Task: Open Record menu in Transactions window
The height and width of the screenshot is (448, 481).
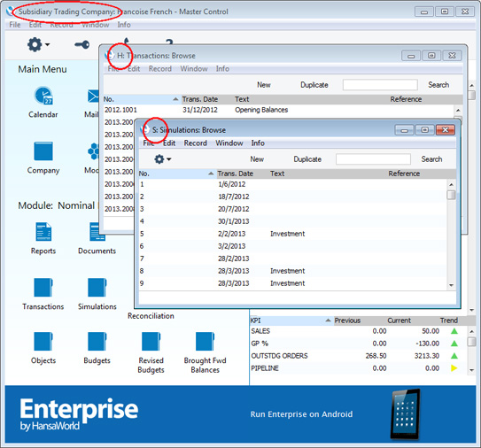Action: click(x=160, y=69)
